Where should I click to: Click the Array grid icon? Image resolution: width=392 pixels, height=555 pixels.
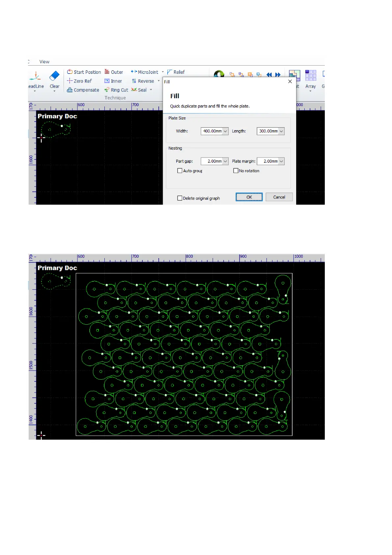coord(311,75)
